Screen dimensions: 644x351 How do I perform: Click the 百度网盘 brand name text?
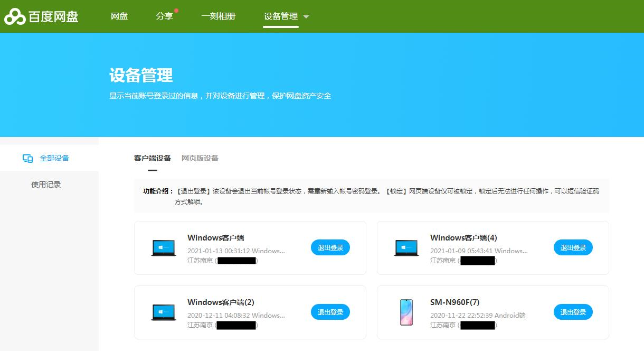tap(53, 17)
